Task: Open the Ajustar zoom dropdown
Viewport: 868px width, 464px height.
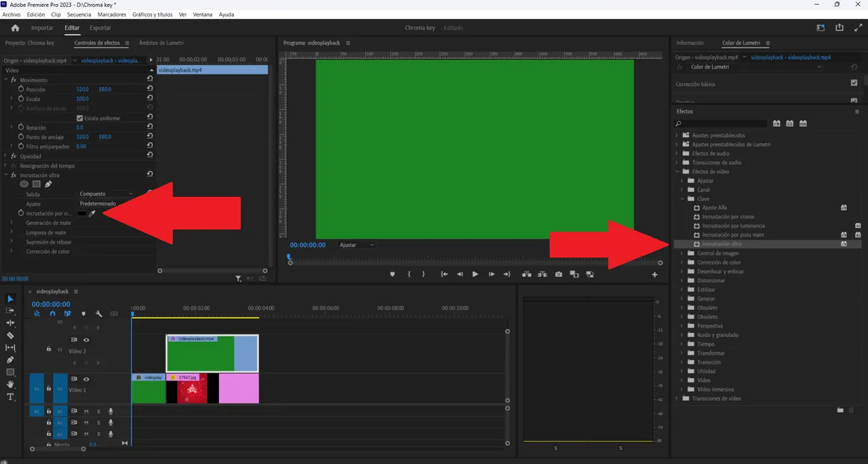Action: (357, 245)
